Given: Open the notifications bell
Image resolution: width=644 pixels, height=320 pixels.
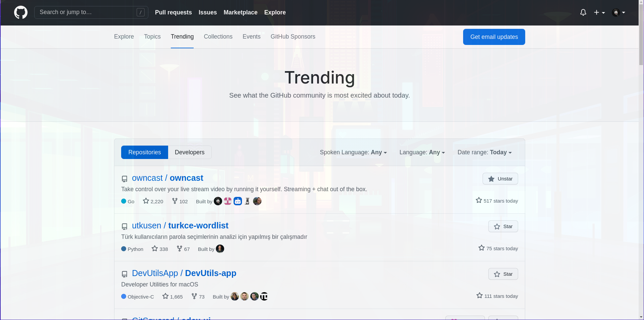Looking at the screenshot, I should pyautogui.click(x=583, y=12).
